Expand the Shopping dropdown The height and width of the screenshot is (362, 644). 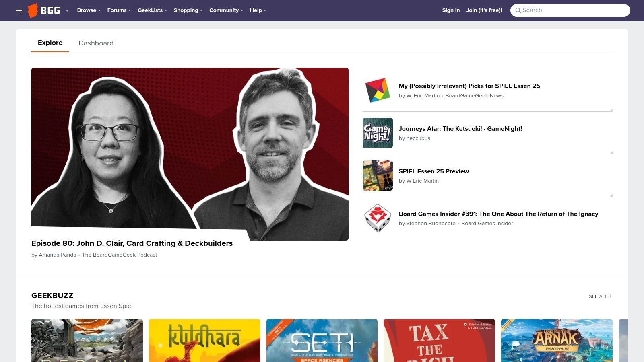[x=188, y=10]
